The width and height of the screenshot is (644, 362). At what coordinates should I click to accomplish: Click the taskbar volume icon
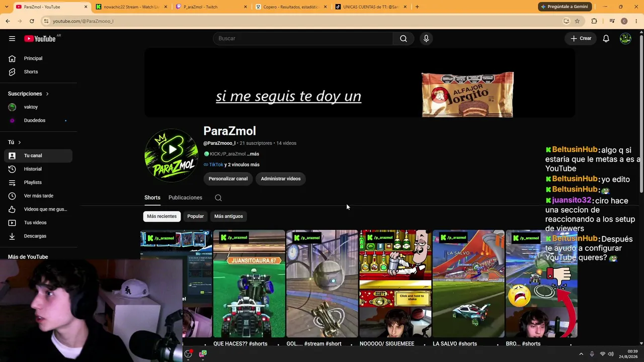point(611,354)
